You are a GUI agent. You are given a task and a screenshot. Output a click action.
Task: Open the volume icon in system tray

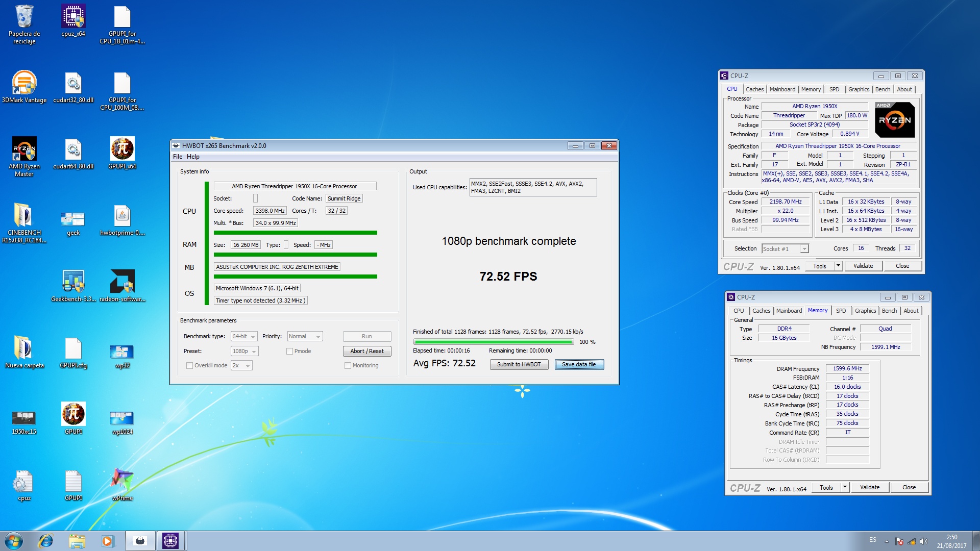(x=923, y=541)
